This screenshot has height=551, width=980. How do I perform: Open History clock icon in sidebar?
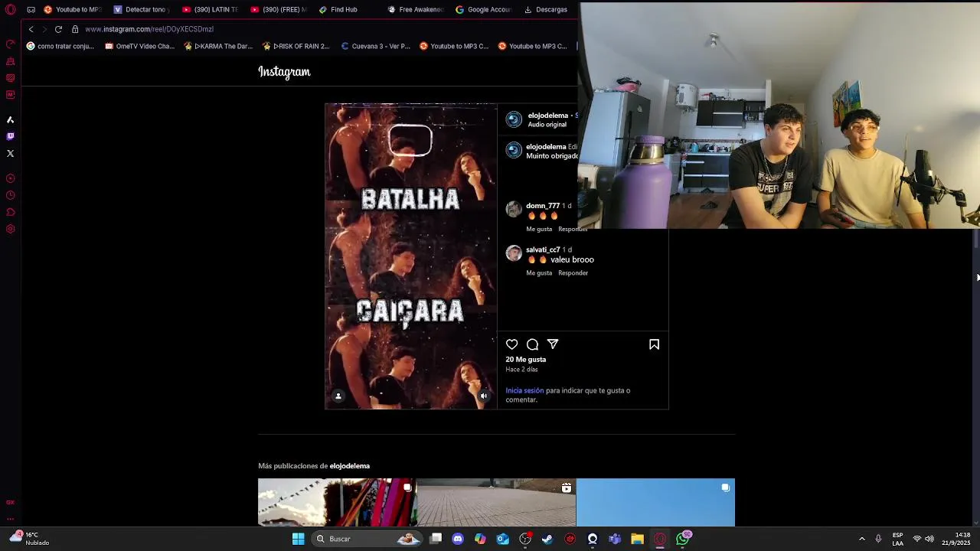(10, 195)
